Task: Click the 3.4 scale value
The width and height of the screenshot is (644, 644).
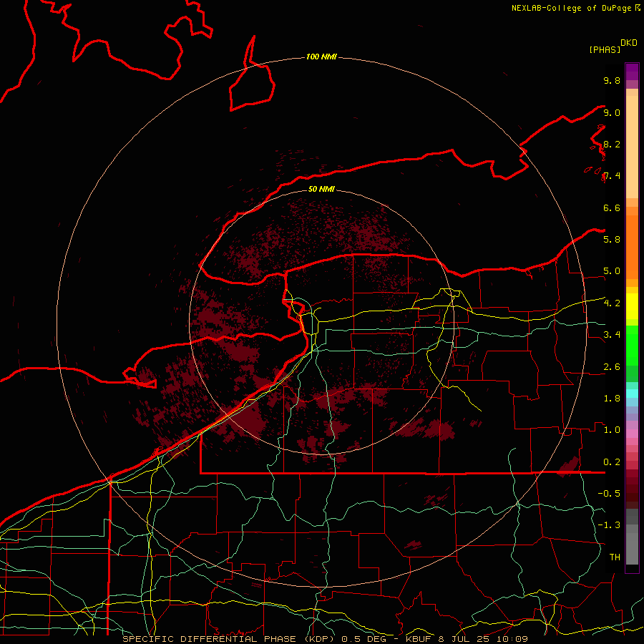Action: [x=612, y=335]
